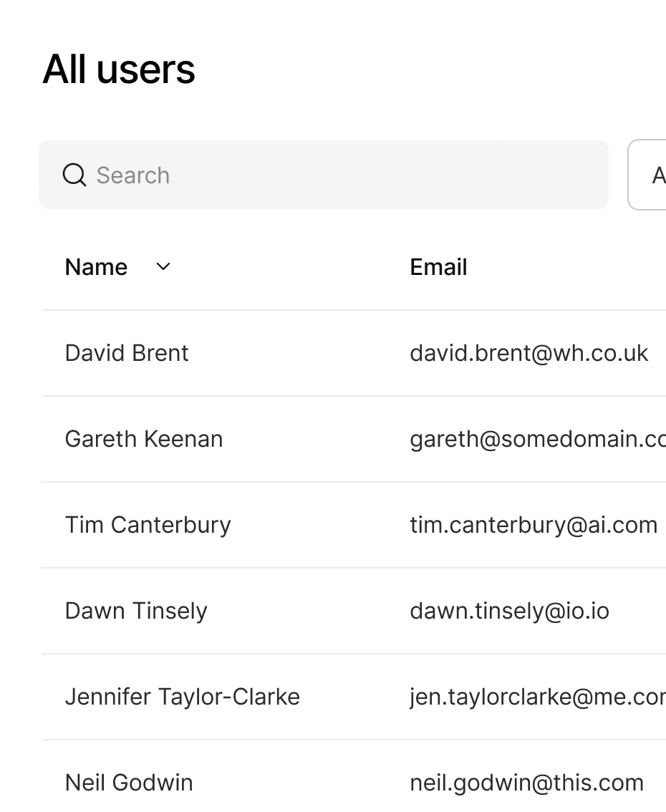666x812 pixels.
Task: Select the Neil Godwin name cell
Action: point(129,783)
